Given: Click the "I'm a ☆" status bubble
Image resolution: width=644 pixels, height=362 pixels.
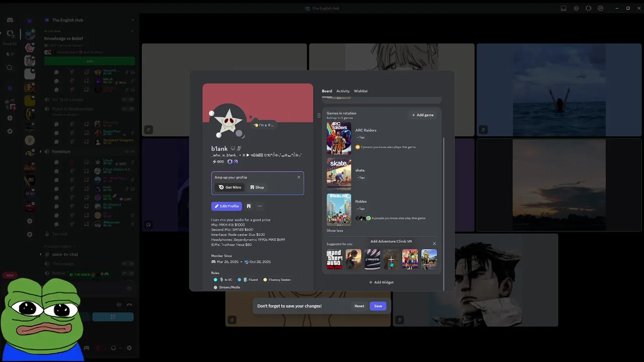Looking at the screenshot, I should pos(264,125).
